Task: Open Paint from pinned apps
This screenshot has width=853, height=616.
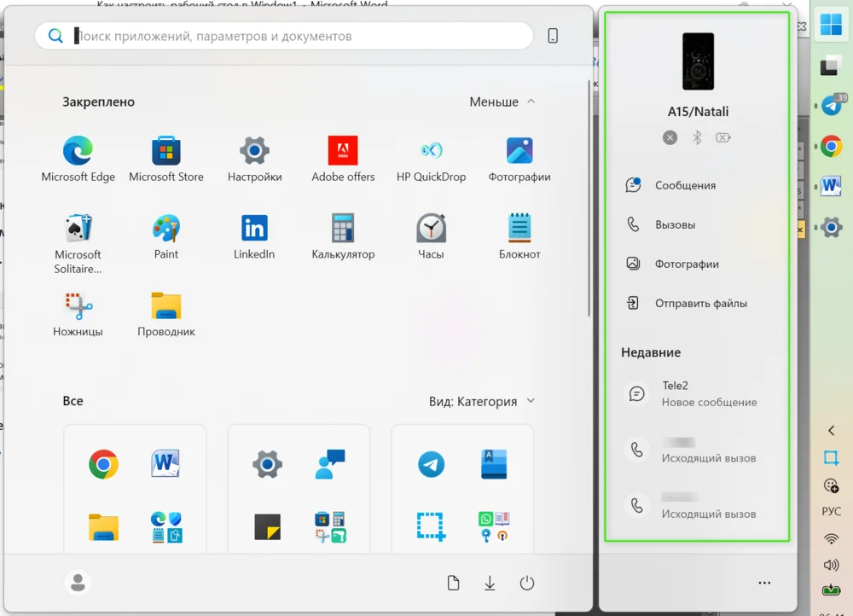Action: (x=166, y=236)
